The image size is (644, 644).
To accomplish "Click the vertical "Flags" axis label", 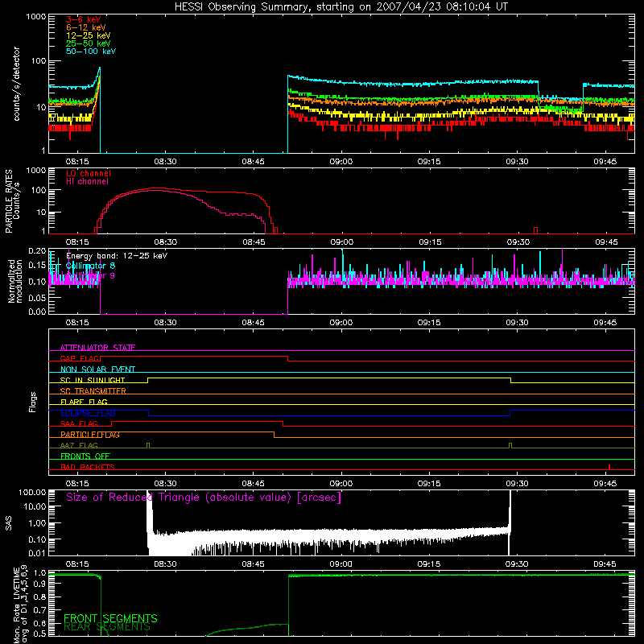I will click(33, 402).
